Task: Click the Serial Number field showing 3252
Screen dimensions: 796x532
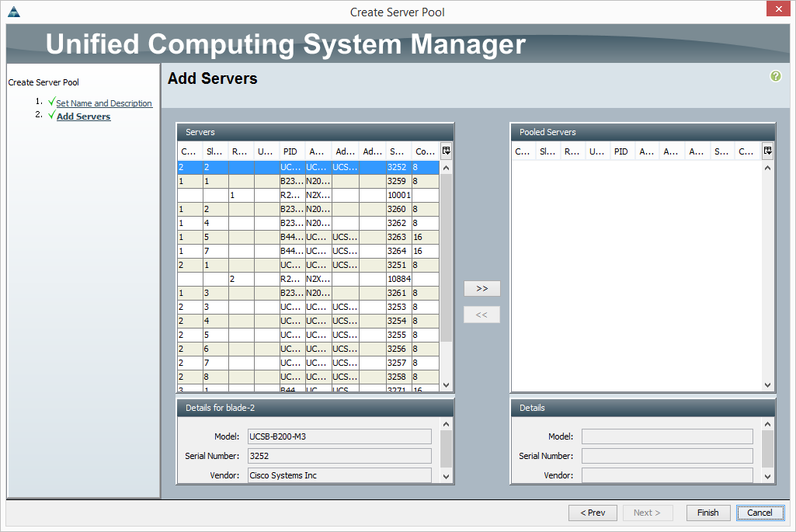Action: click(339, 456)
